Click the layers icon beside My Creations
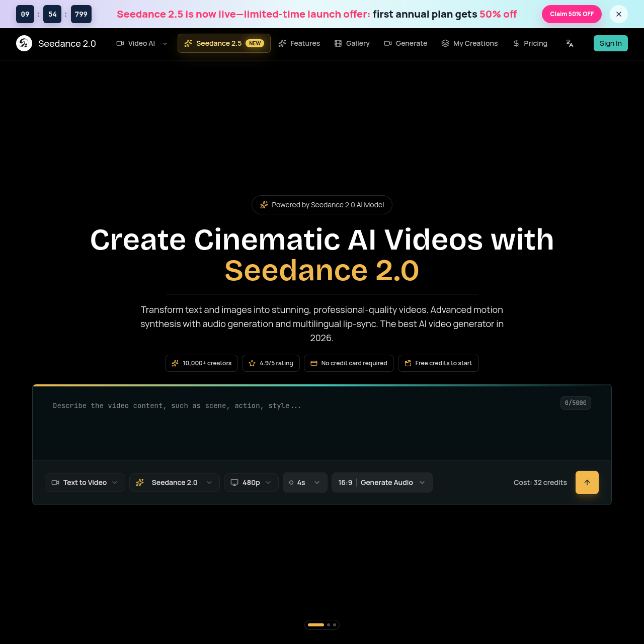Screen dimensions: 644x644 445,43
